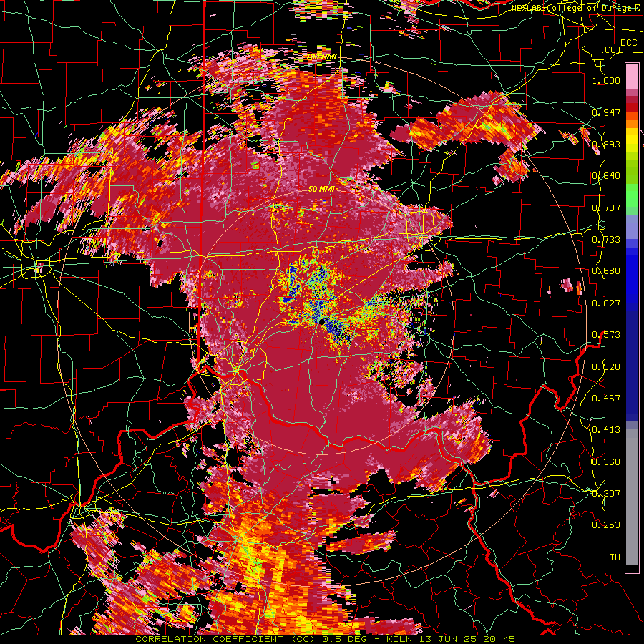Image resolution: width=644 pixels, height=644 pixels.
Task: Click the 100 NMI range ring label
Action: point(322,57)
